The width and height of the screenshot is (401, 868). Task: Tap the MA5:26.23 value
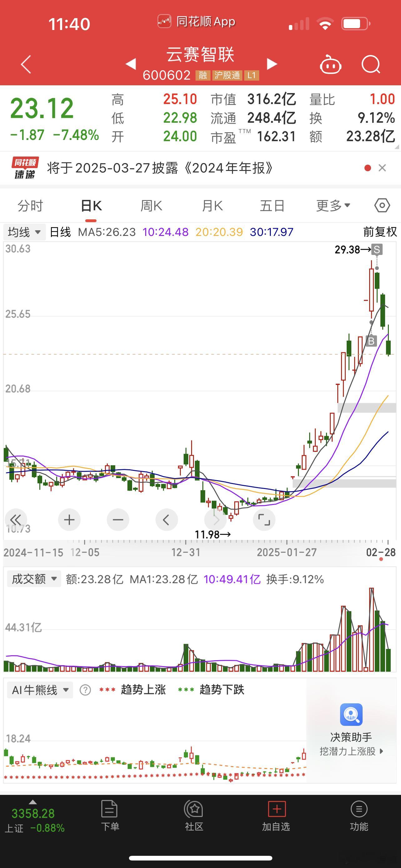pos(107,232)
